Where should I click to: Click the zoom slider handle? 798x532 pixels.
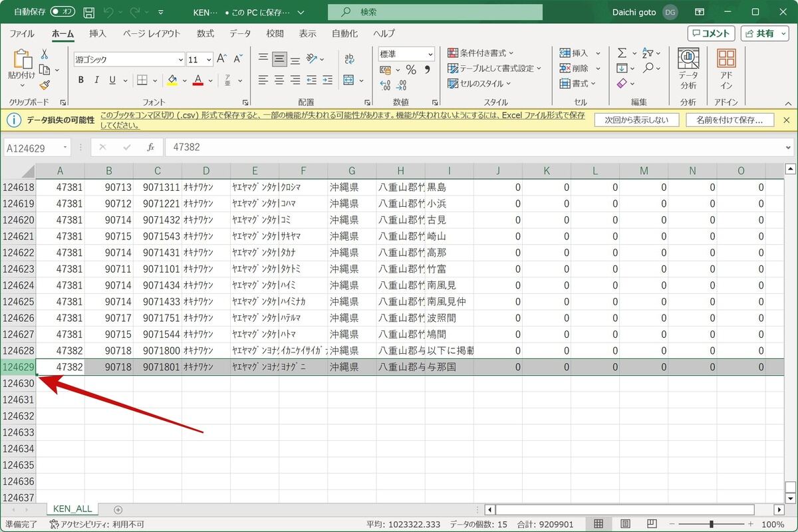[712, 524]
